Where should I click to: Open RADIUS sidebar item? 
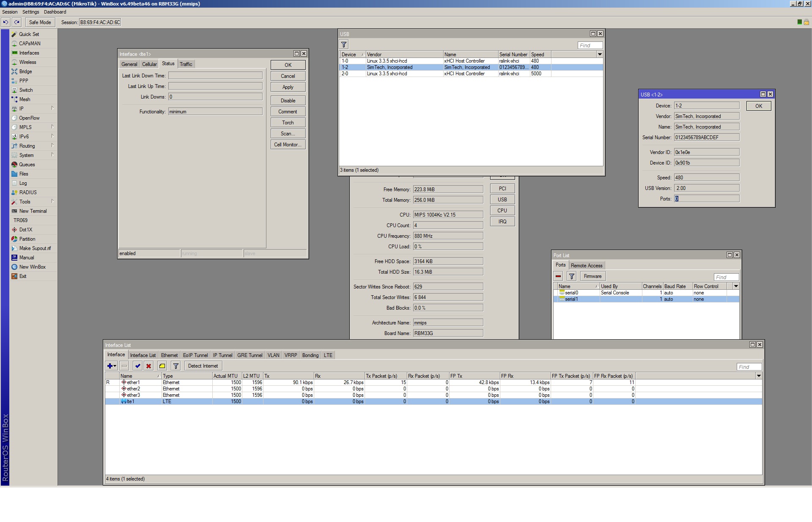point(28,192)
